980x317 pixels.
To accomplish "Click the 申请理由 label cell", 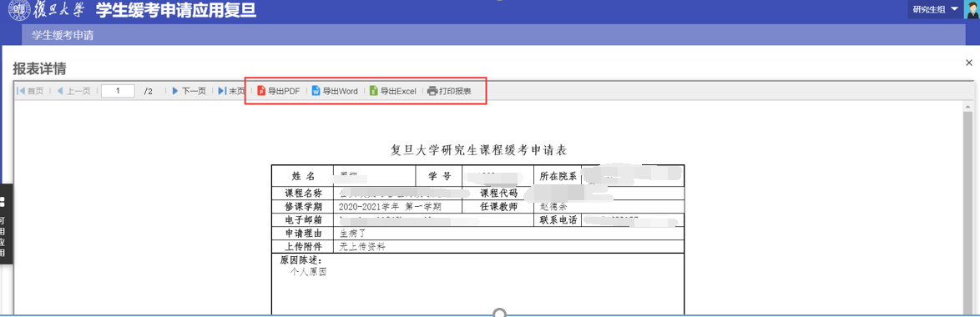I will click(x=303, y=234).
